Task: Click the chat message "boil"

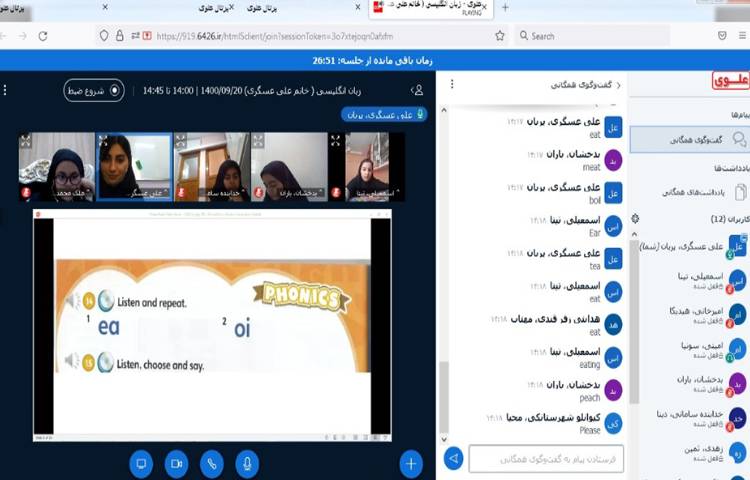Action: point(595,200)
